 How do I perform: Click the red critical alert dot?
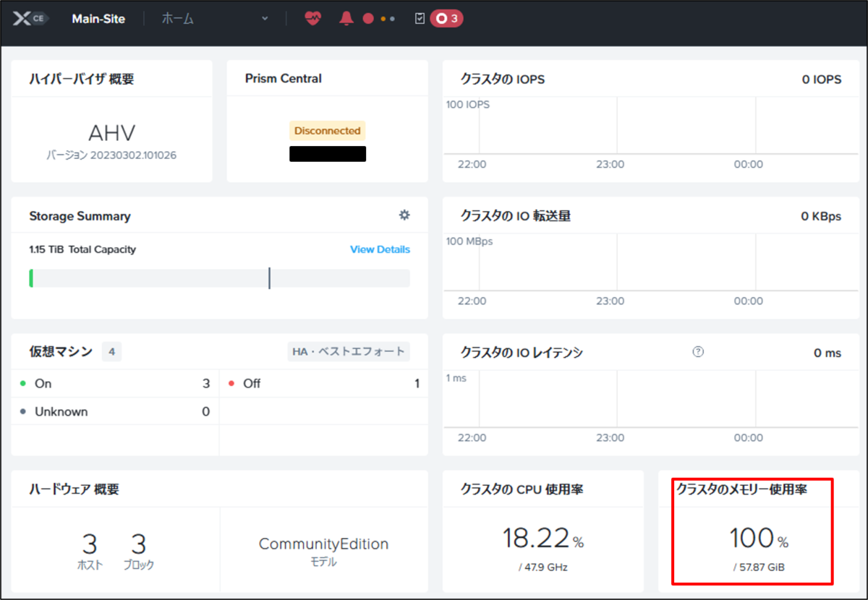click(x=368, y=19)
